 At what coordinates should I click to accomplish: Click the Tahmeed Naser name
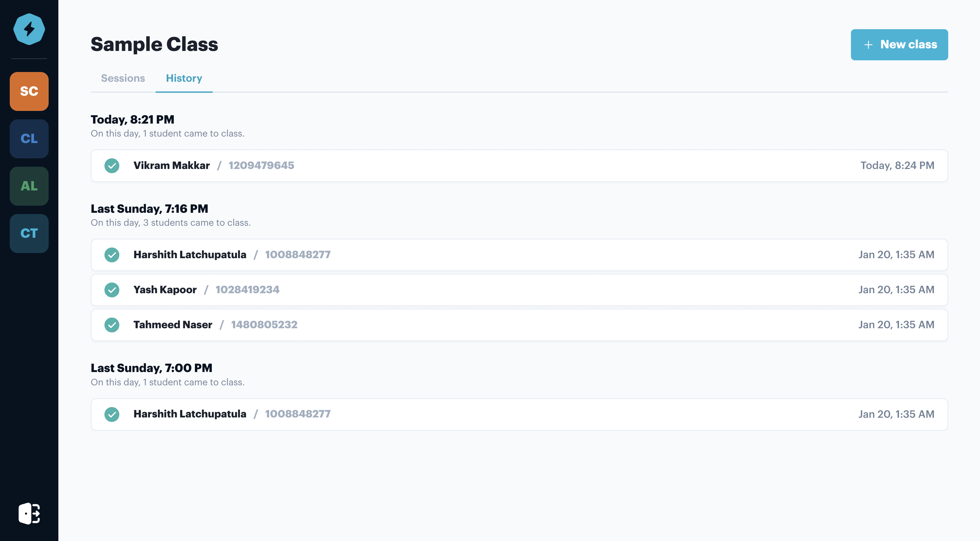[x=173, y=325]
